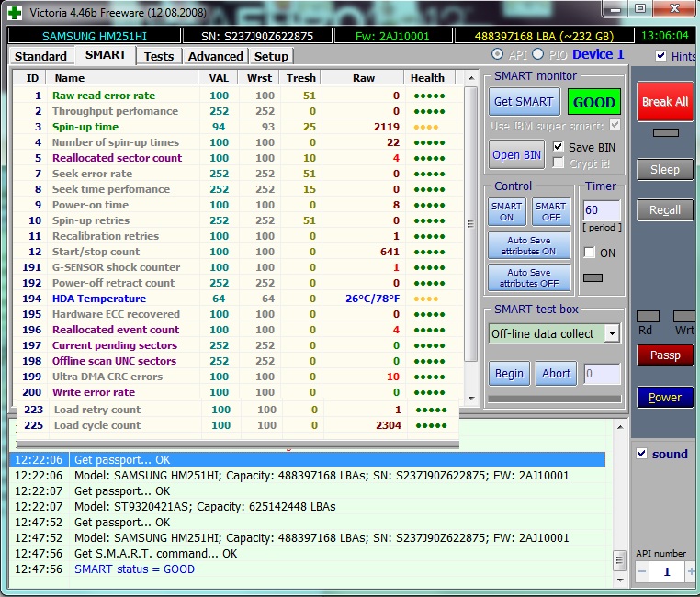Screen dimensions: 700x597
Task: Click the red Passp button
Action: [665, 355]
